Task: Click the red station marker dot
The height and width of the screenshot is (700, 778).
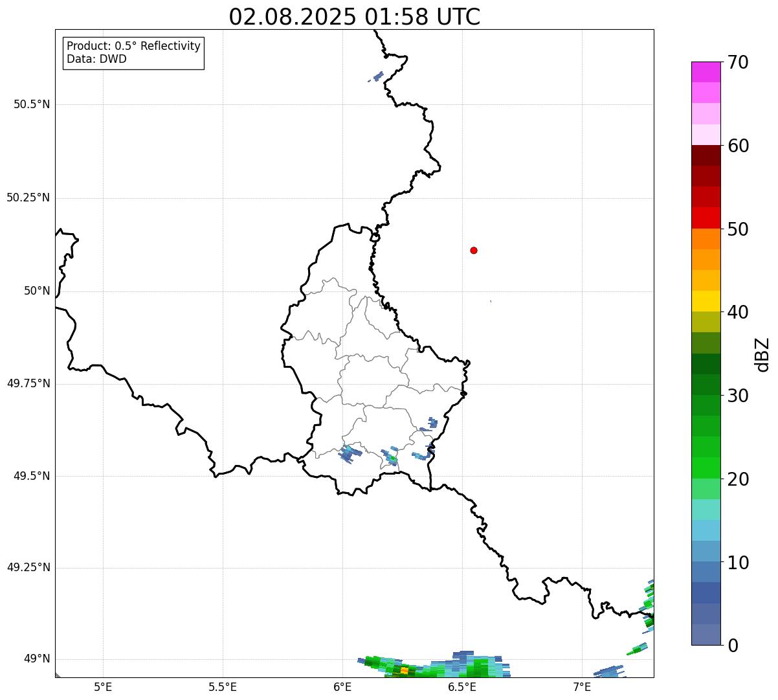Action: click(x=474, y=250)
